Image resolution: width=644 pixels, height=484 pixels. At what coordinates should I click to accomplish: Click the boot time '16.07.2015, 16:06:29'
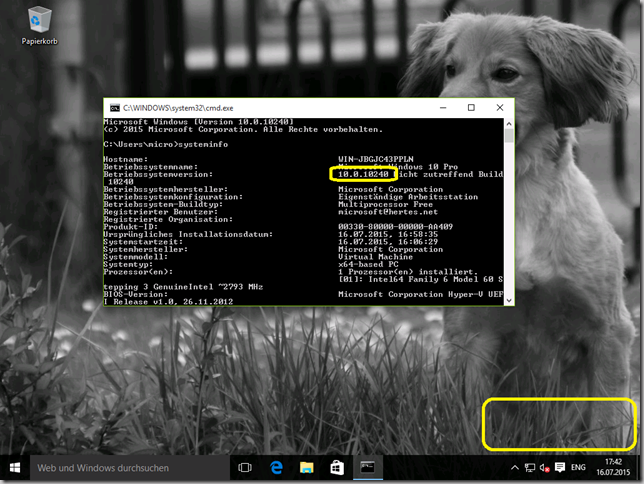tap(388, 242)
